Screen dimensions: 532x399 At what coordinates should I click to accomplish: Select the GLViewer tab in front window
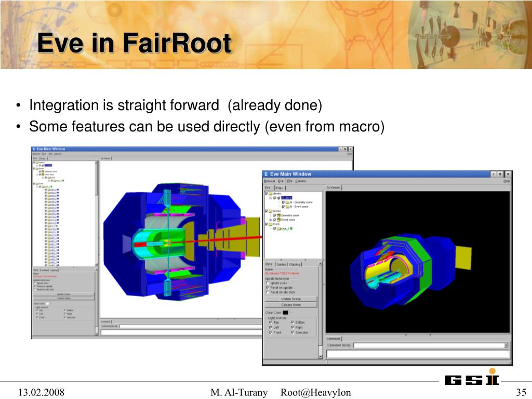tap(333, 187)
